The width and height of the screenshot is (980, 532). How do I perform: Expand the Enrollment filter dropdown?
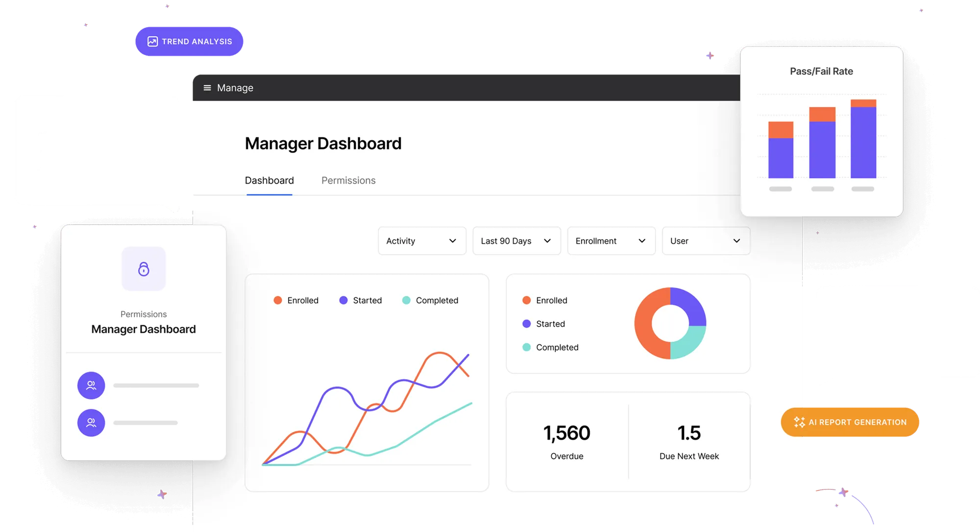pos(611,241)
